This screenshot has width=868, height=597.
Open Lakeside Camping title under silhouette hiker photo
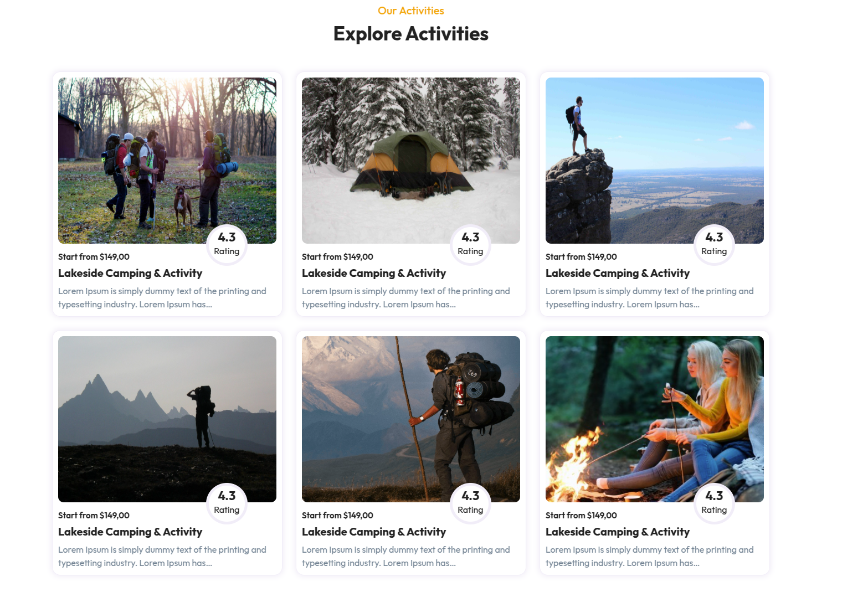tap(130, 532)
